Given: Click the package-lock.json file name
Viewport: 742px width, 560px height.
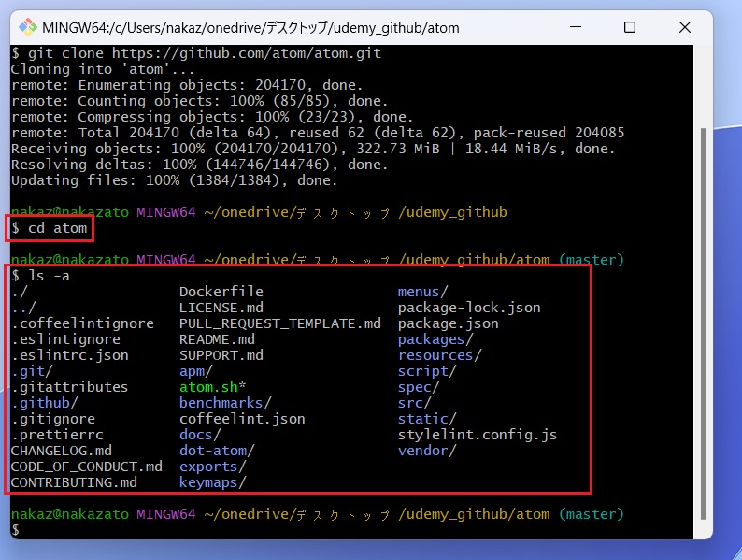Looking at the screenshot, I should 469,308.
